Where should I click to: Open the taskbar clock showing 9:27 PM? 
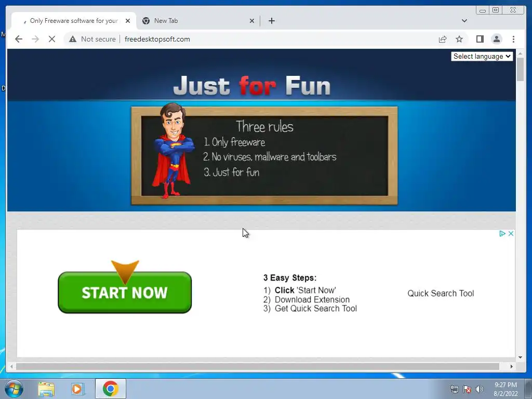[x=506, y=389]
